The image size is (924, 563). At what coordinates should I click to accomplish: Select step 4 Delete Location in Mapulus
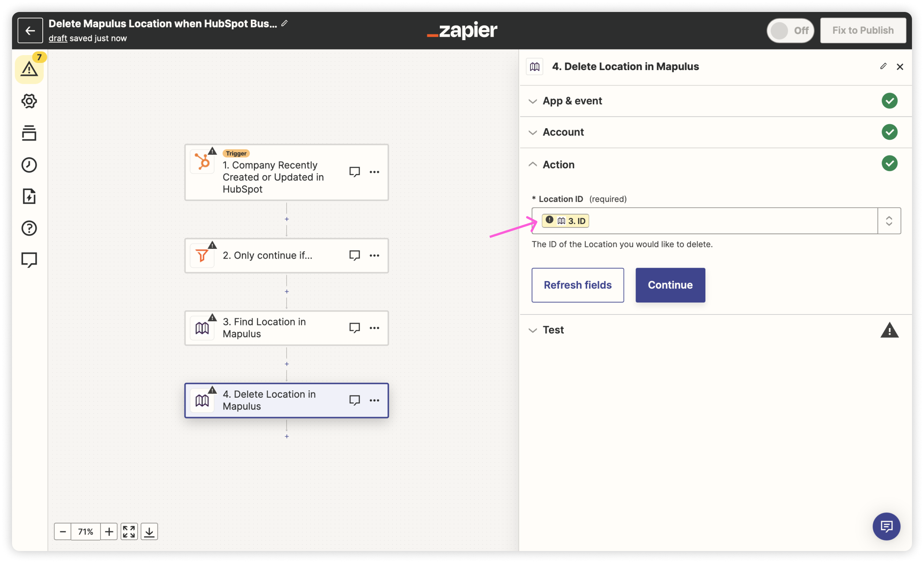(x=286, y=400)
